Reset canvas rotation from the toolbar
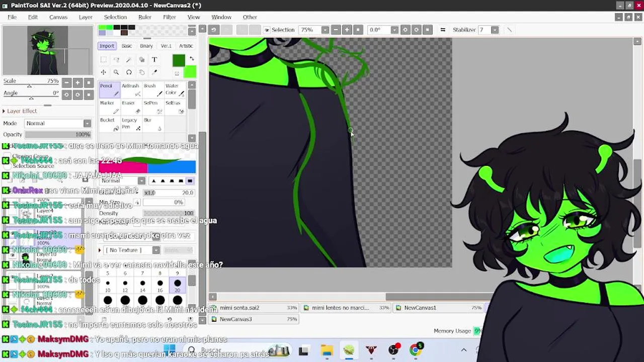The width and height of the screenshot is (644, 362). click(x=427, y=30)
